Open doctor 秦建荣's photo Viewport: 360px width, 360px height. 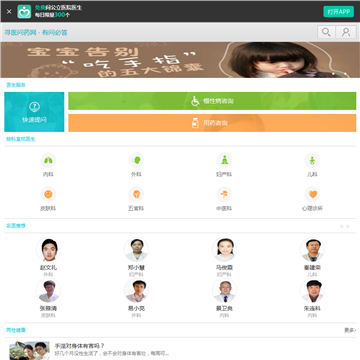pyautogui.click(x=312, y=250)
